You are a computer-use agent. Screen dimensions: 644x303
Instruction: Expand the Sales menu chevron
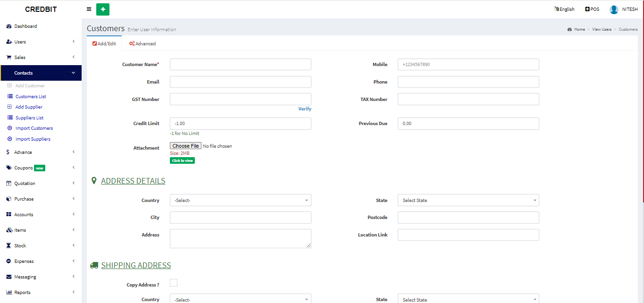(x=74, y=57)
